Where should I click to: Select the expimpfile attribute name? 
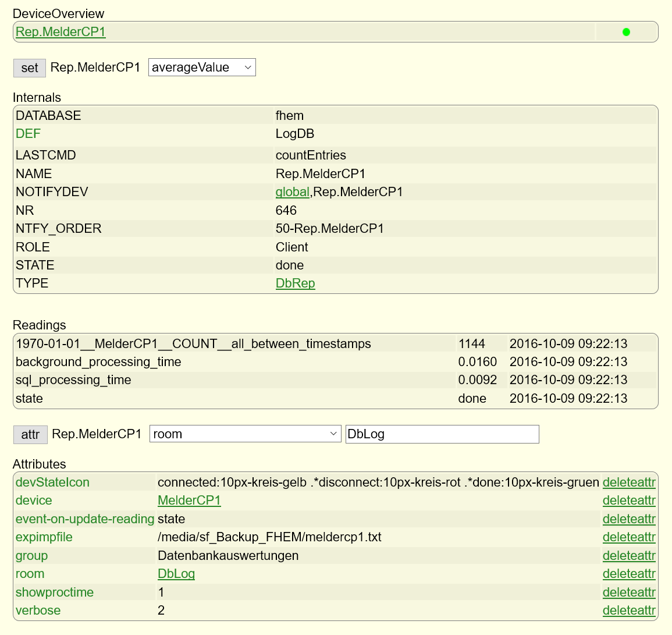click(44, 537)
